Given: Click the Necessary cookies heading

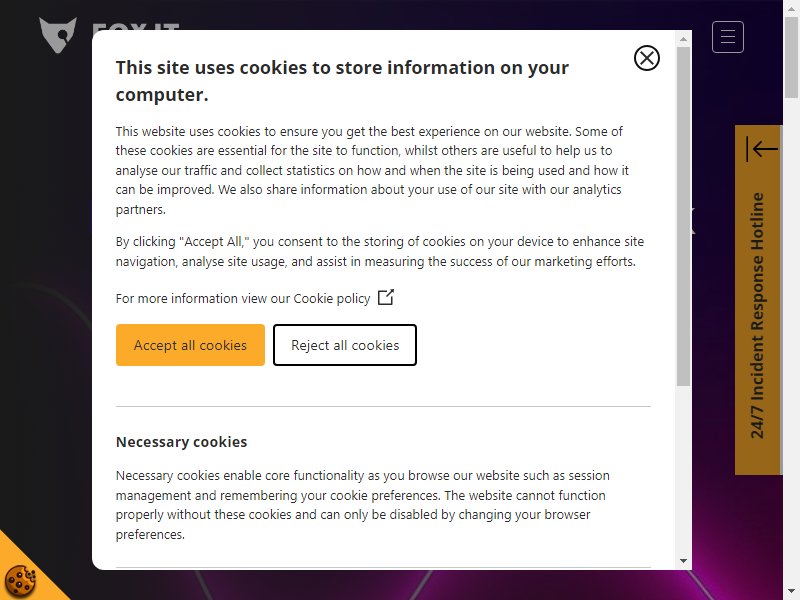Looking at the screenshot, I should [x=182, y=442].
